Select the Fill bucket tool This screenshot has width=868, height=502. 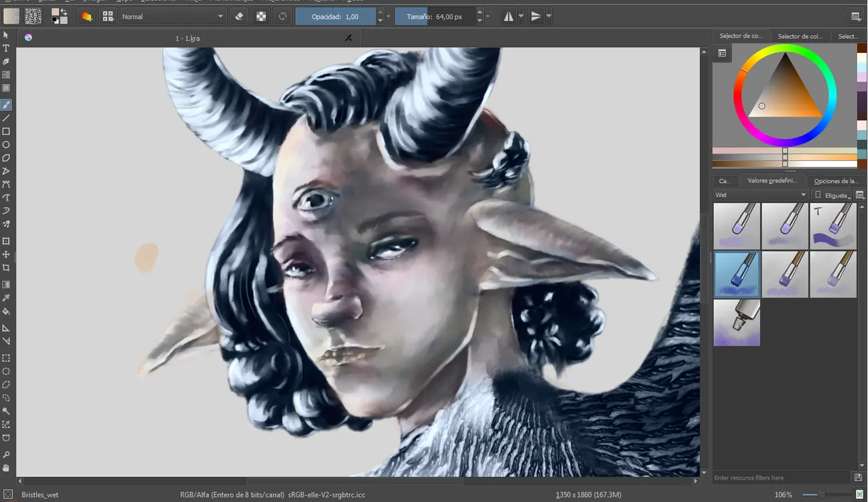(x=6, y=311)
